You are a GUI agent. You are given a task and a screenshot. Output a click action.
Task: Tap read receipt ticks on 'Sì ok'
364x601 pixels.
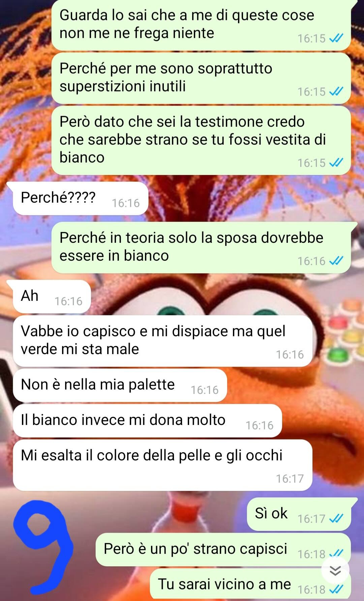pos(336,518)
